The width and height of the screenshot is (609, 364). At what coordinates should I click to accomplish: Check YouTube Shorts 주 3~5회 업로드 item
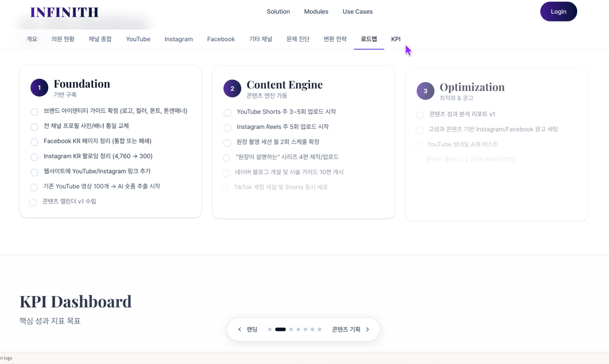[227, 113]
